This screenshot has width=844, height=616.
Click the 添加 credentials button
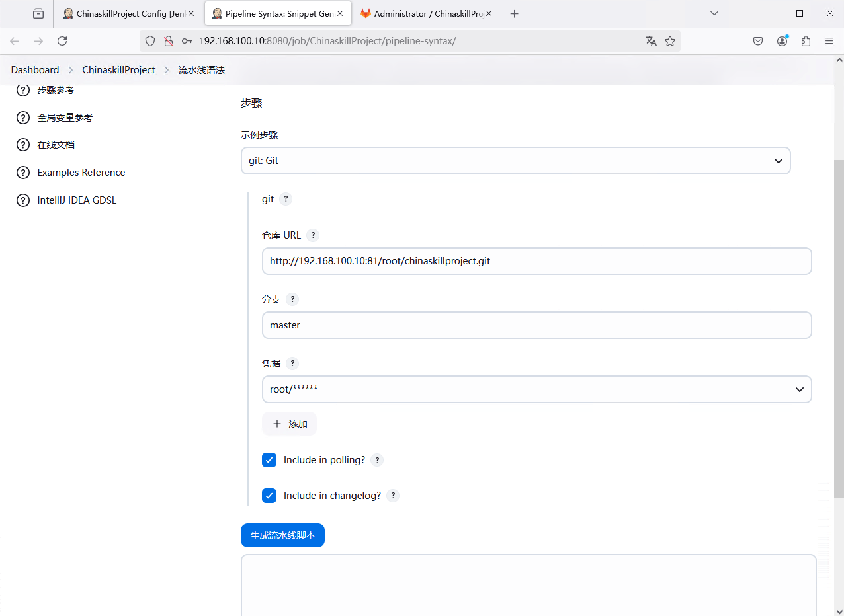point(290,424)
